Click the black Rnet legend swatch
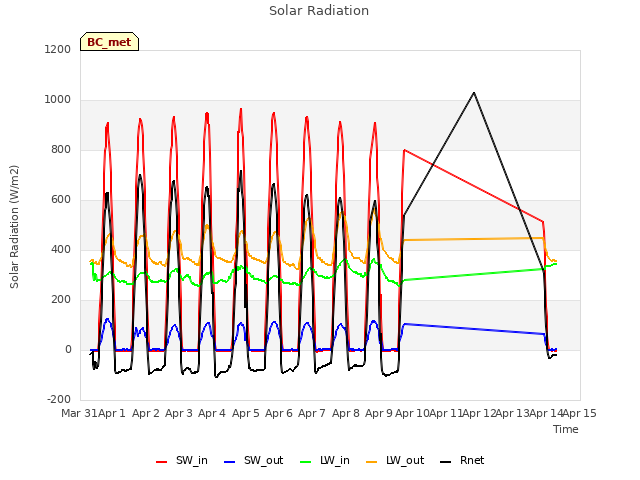This screenshot has height=480, width=640. [446, 462]
